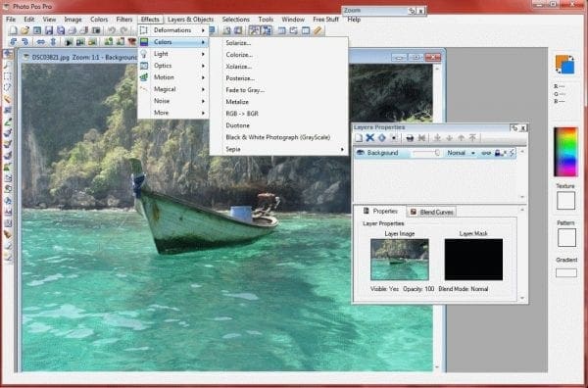Click the horizontal flip arrows icon

click(x=40, y=41)
